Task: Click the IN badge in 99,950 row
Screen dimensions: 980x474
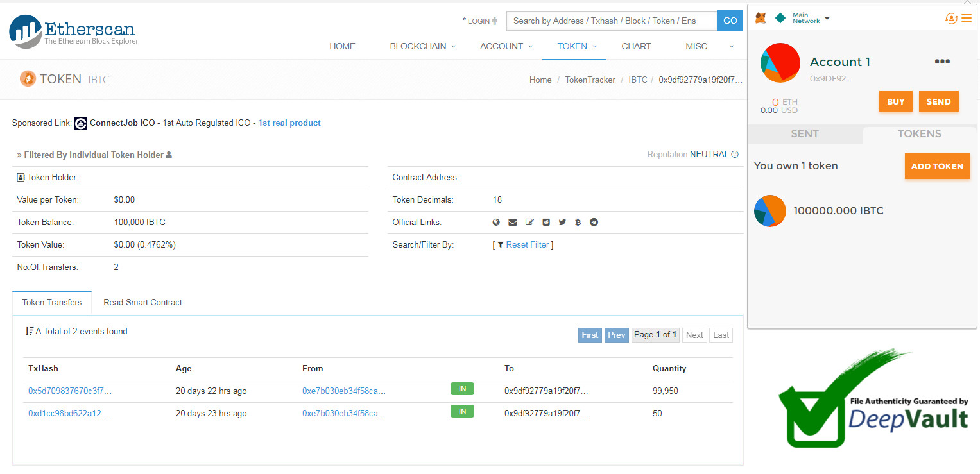Action: pos(462,389)
